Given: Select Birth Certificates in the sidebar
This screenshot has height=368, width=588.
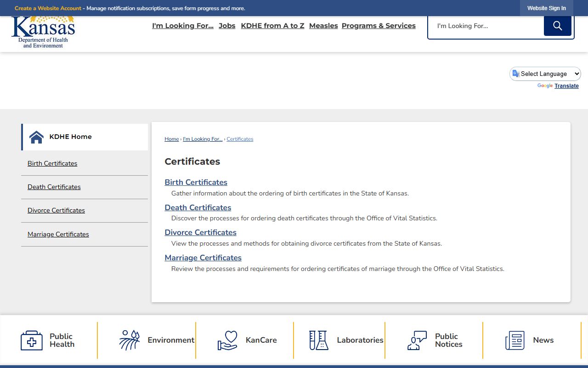Looking at the screenshot, I should coord(52,163).
